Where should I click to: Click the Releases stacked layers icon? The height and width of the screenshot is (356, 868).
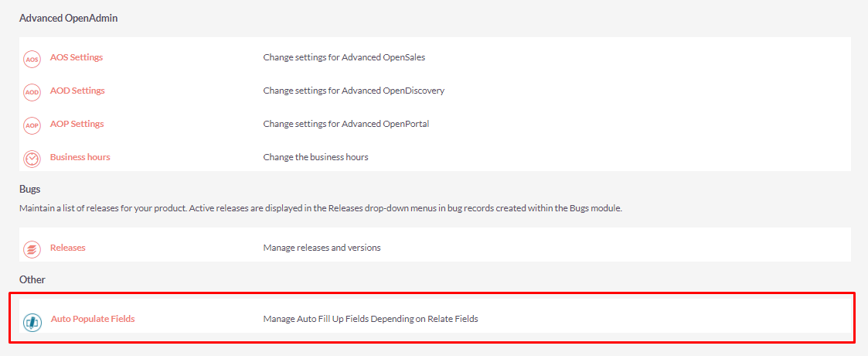32,249
